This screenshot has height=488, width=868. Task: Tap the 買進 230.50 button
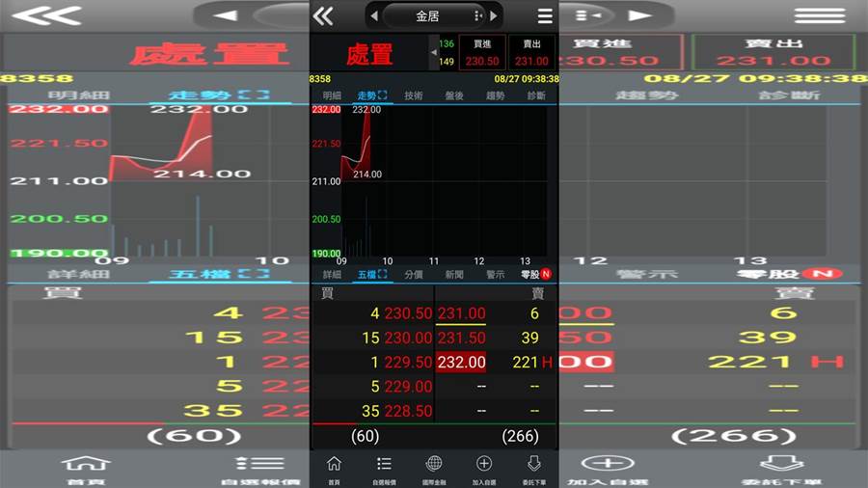click(482, 53)
